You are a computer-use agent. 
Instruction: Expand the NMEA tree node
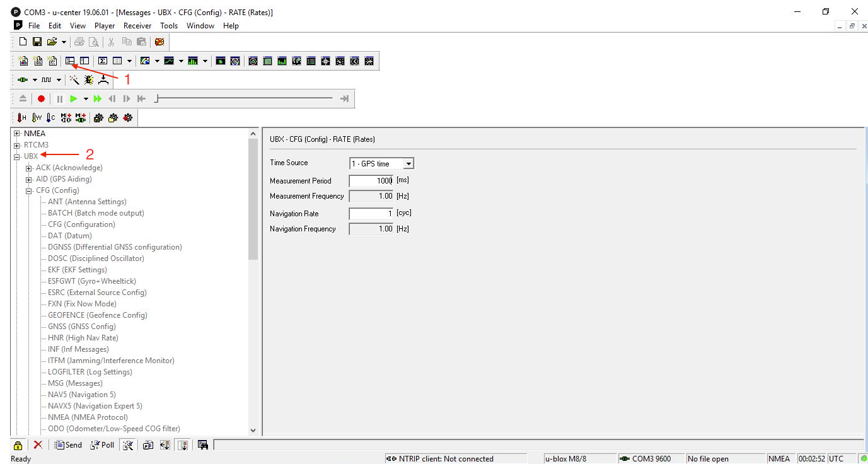(x=17, y=134)
